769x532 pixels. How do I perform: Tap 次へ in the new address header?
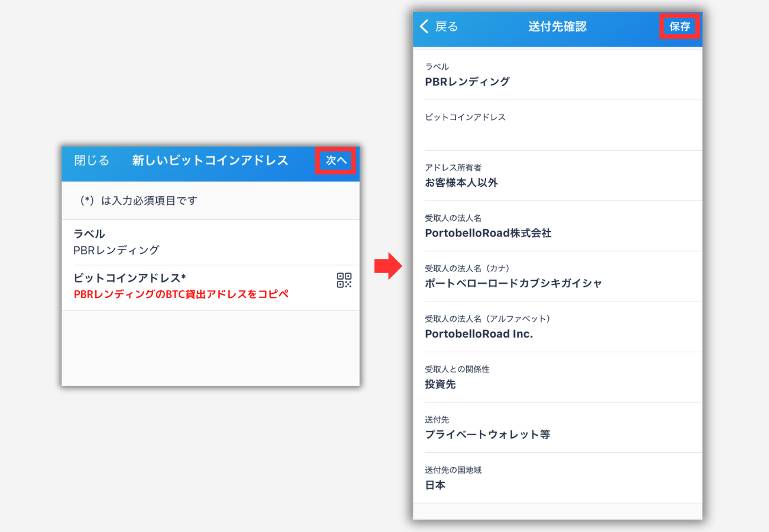point(336,160)
